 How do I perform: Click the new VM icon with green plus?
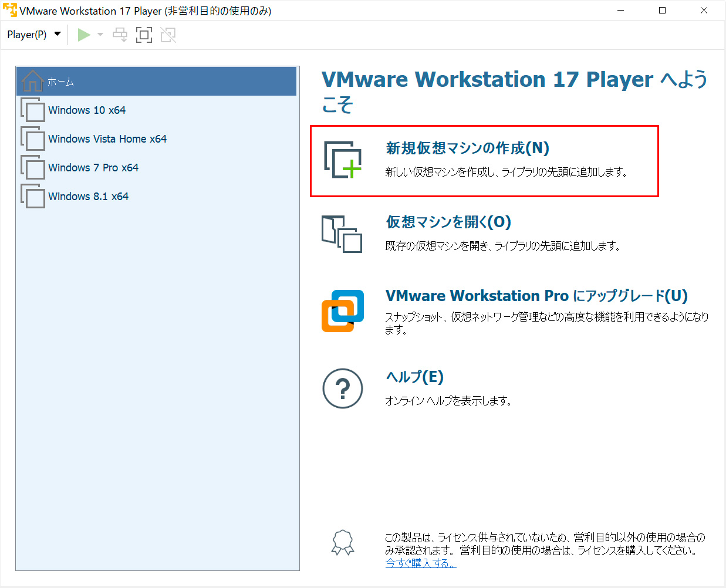(343, 158)
